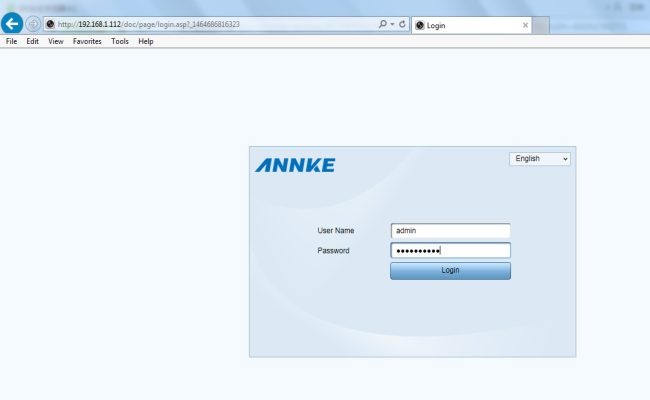The height and width of the screenshot is (400, 650).
Task: Open the View menu
Action: click(55, 42)
